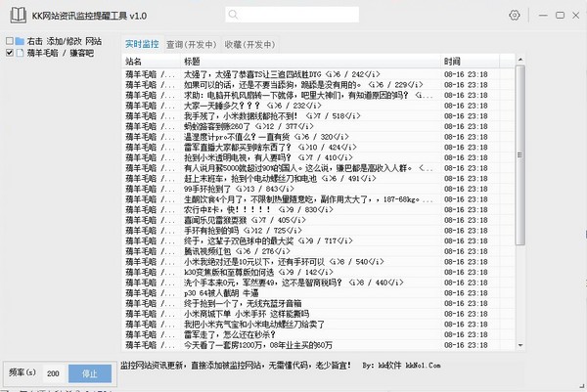The width and height of the screenshot is (587, 392).
Task: Select the 右击 添加/修改 网站 tree node
Action: pos(64,41)
